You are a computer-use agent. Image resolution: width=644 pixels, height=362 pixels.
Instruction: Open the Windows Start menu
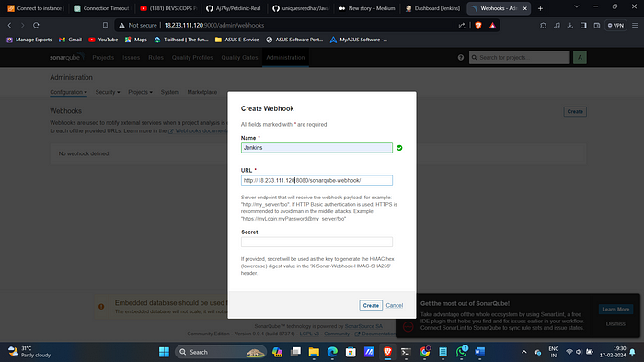164,352
